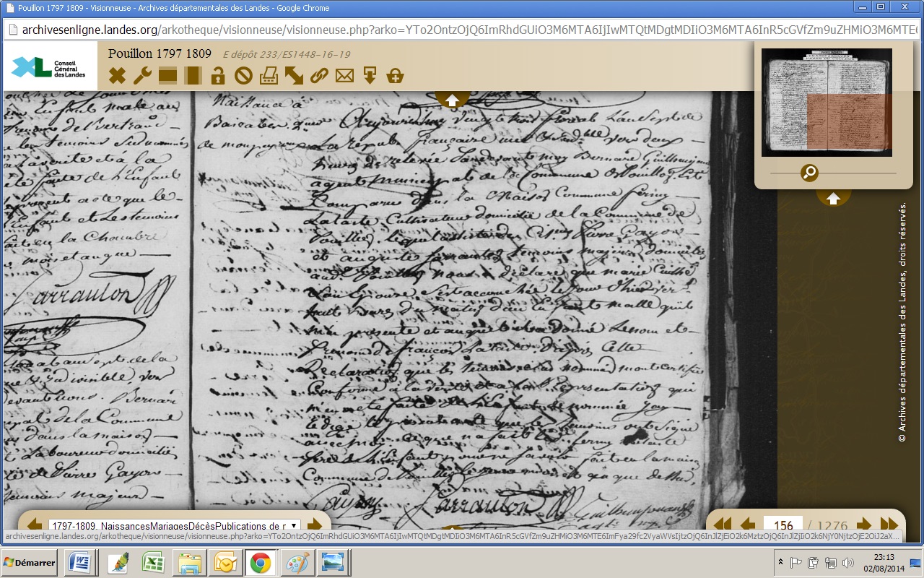Screen dimensions: 924x578
Task: Toggle the padlock lock icon
Action: 217,75
